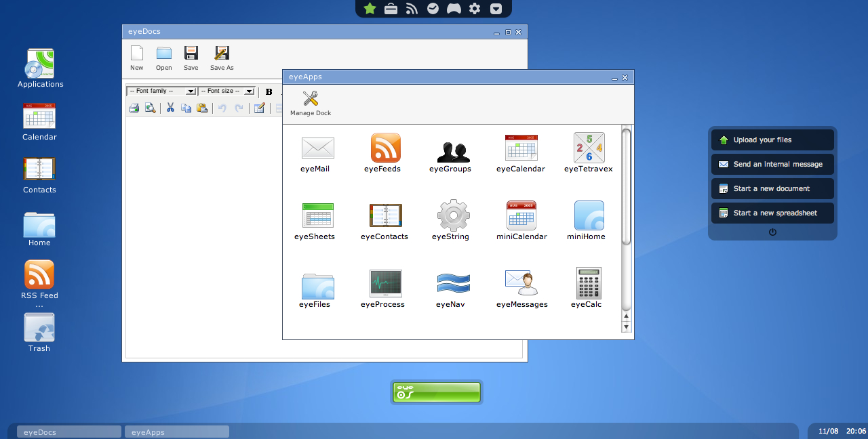Click power icon in side panel
The width and height of the screenshot is (868, 439).
coord(772,232)
